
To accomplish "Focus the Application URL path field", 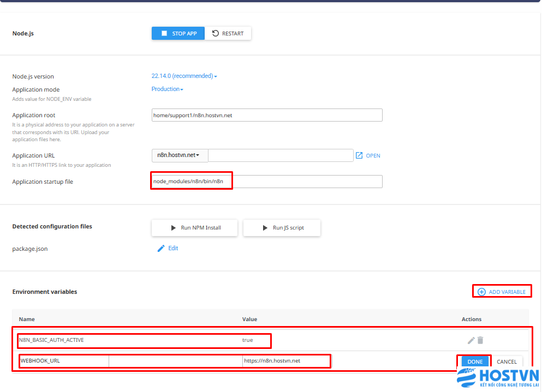I will pyautogui.click(x=281, y=155).
